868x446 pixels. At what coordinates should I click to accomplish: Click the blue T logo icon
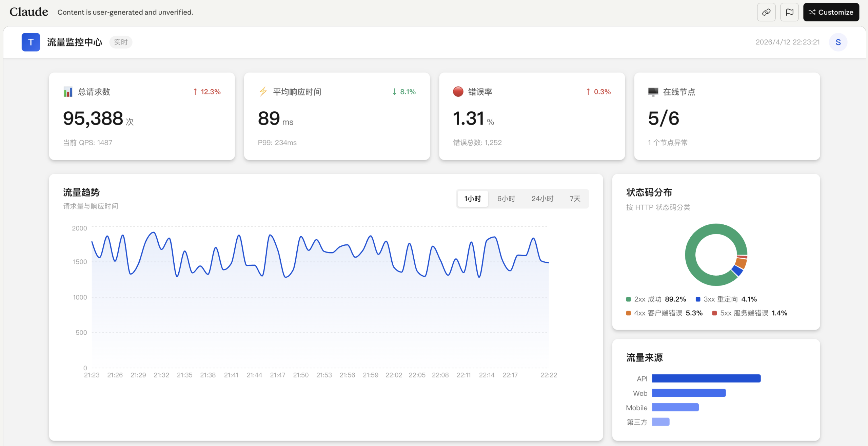pyautogui.click(x=31, y=42)
